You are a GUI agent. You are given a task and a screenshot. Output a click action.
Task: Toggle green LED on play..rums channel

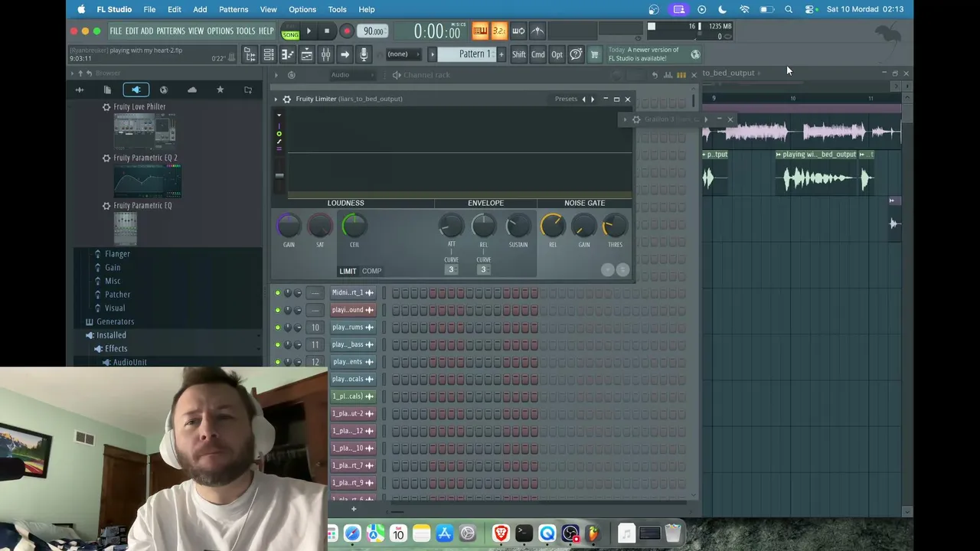pos(278,328)
